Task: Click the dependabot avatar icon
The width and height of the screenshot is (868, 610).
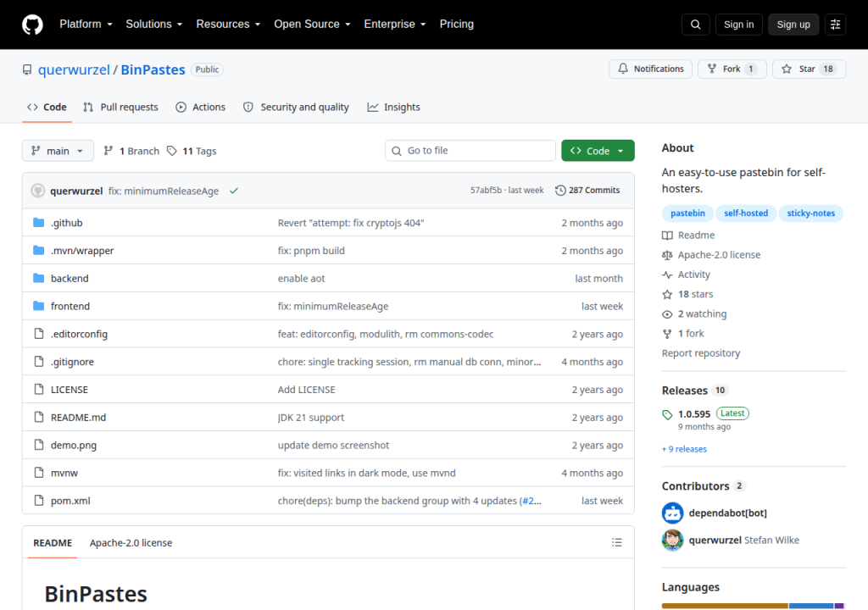Action: pos(672,513)
